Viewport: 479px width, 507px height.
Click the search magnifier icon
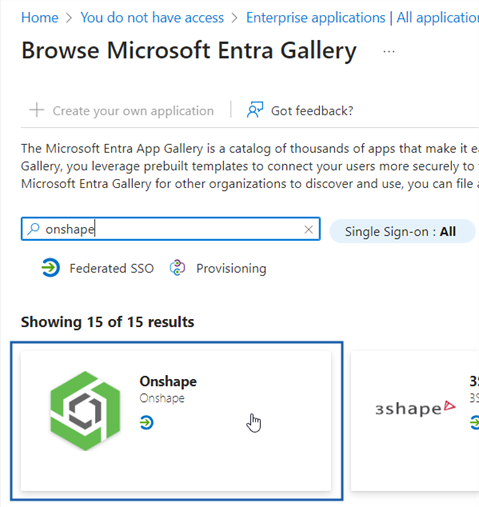34,229
